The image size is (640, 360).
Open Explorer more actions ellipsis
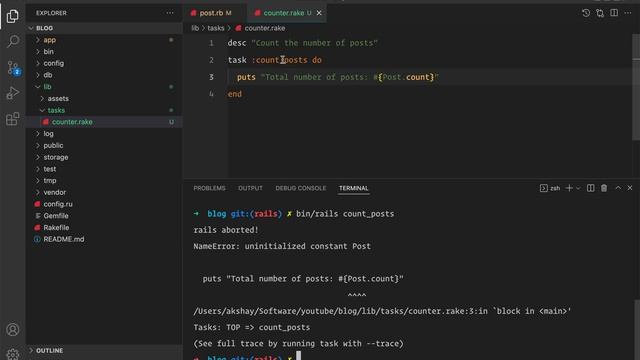click(170, 13)
